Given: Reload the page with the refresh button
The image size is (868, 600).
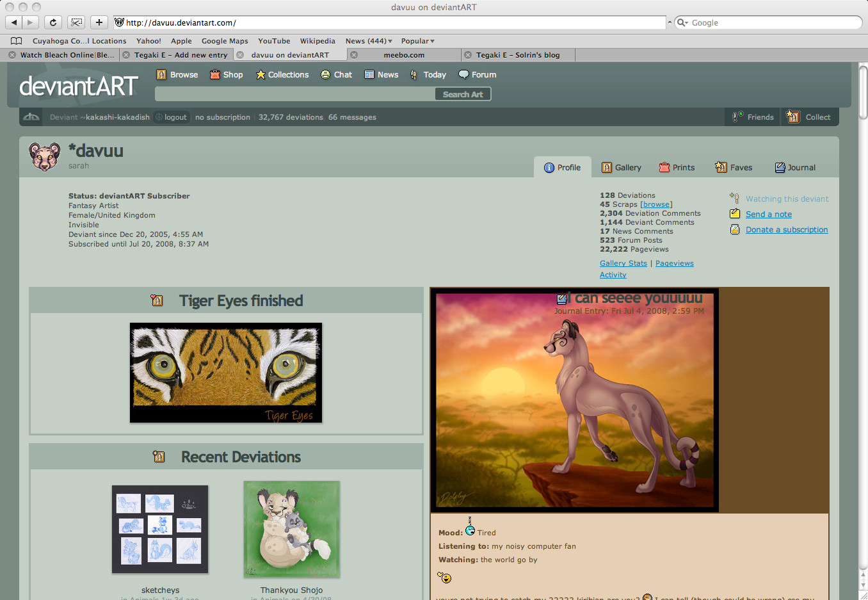Looking at the screenshot, I should coord(53,22).
